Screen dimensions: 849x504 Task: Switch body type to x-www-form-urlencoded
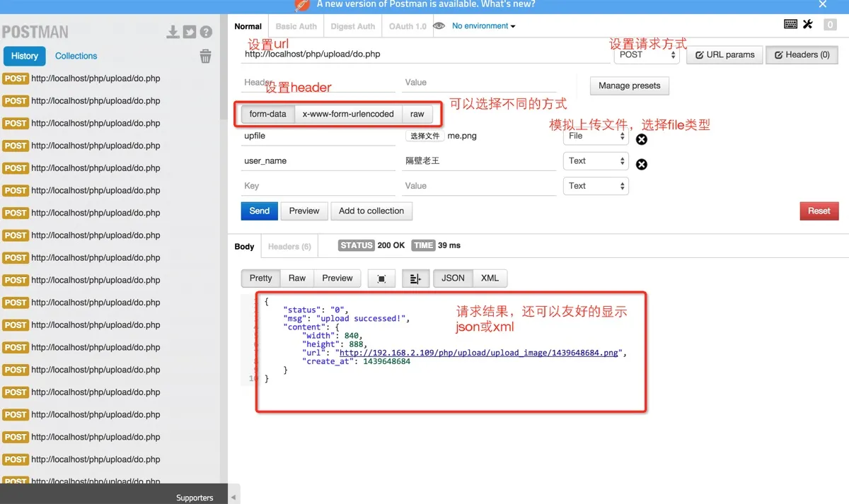pyautogui.click(x=348, y=114)
